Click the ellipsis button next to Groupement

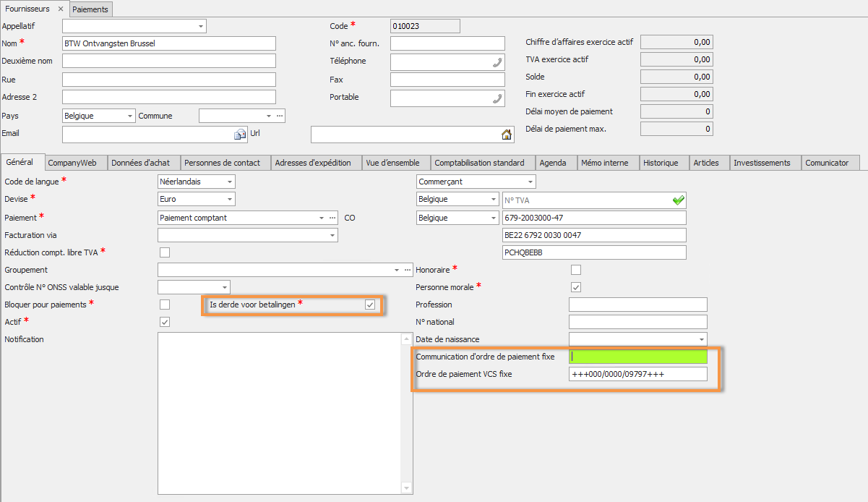(407, 270)
